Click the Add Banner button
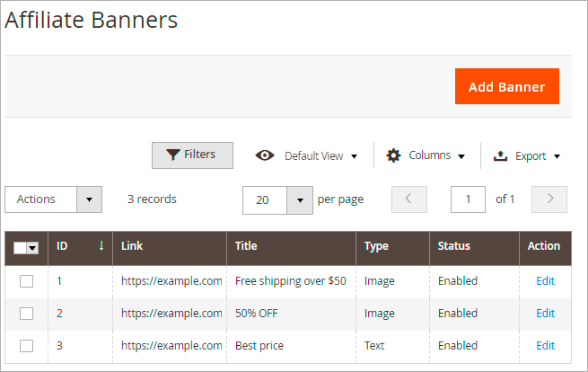 click(x=506, y=86)
